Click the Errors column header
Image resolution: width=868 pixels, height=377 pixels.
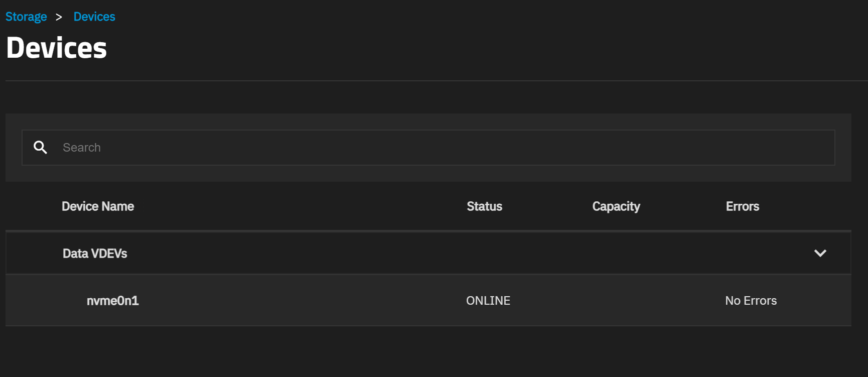pos(743,206)
